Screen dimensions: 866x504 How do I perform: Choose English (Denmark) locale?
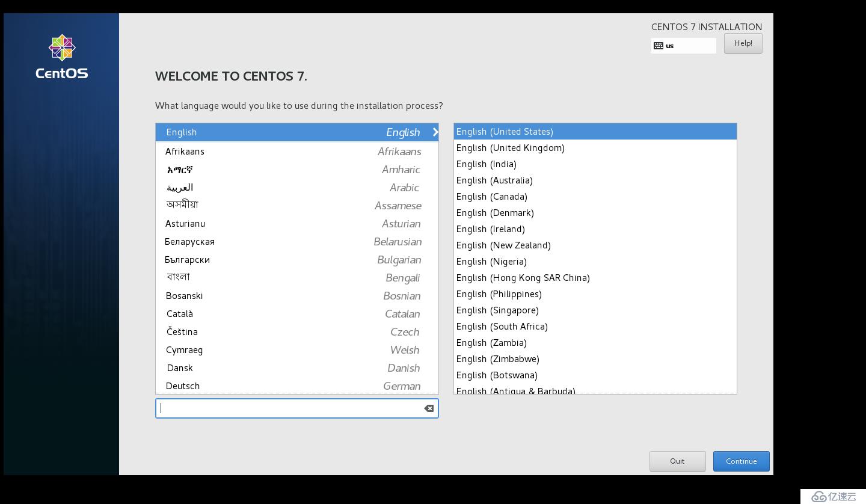tap(595, 213)
